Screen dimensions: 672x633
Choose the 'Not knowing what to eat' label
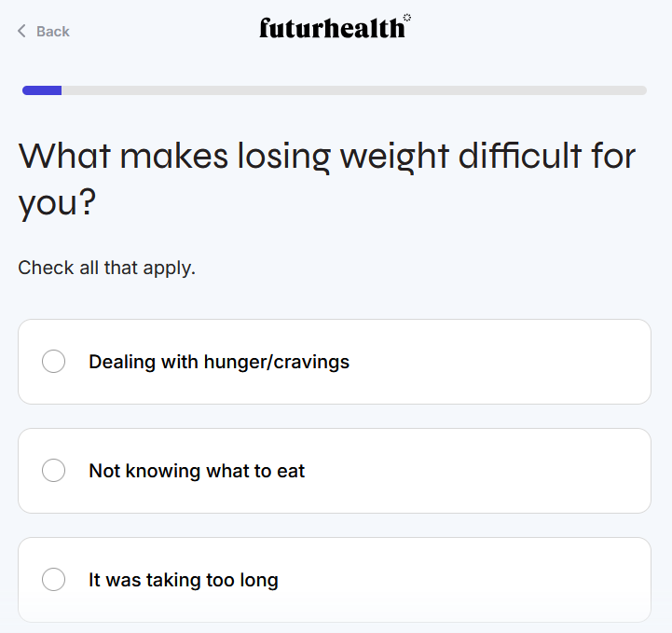tap(197, 471)
